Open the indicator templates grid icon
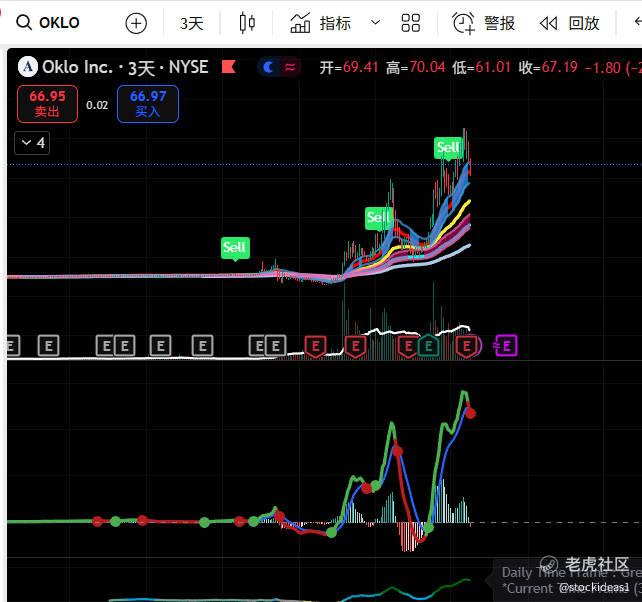Screen dimensions: 642x602 tap(410, 23)
